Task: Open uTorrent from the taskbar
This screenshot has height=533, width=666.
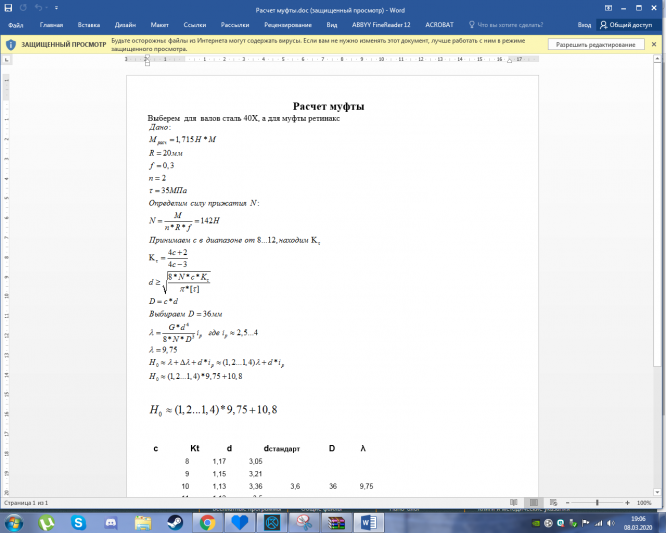Action: pos(46,523)
